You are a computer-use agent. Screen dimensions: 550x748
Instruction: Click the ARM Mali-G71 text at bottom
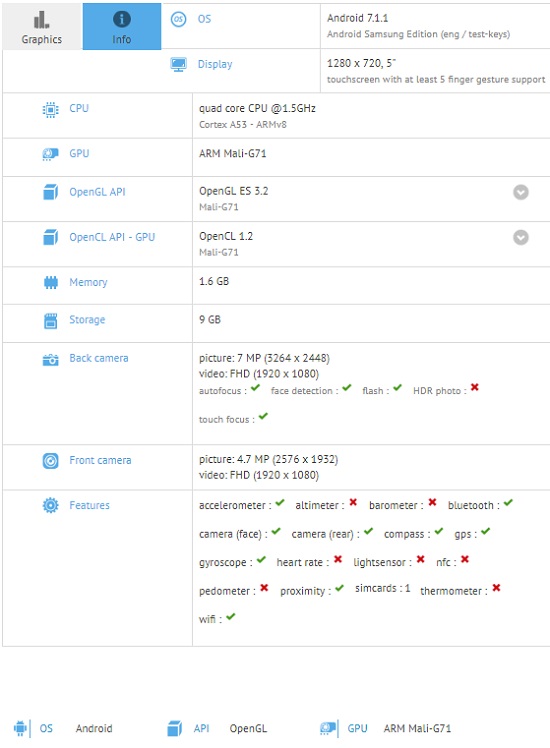pos(417,728)
